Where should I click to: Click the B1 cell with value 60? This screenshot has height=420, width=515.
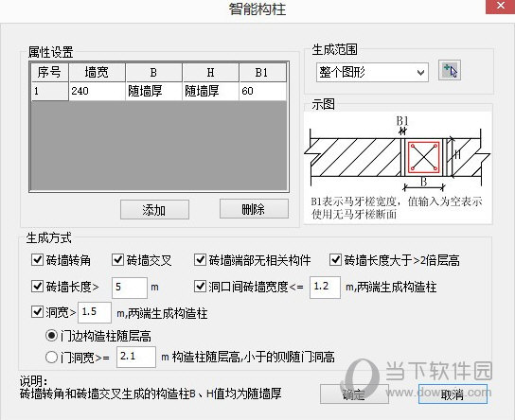263,91
